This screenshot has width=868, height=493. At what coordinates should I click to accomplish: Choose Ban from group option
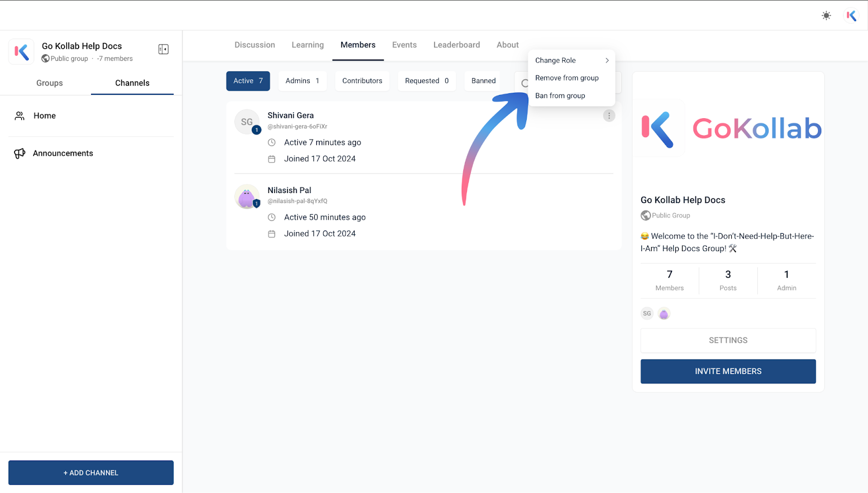pyautogui.click(x=572, y=96)
